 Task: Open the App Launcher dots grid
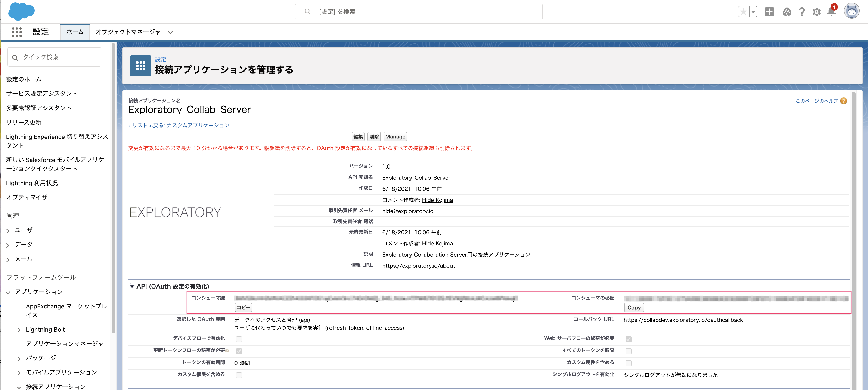[x=17, y=32]
